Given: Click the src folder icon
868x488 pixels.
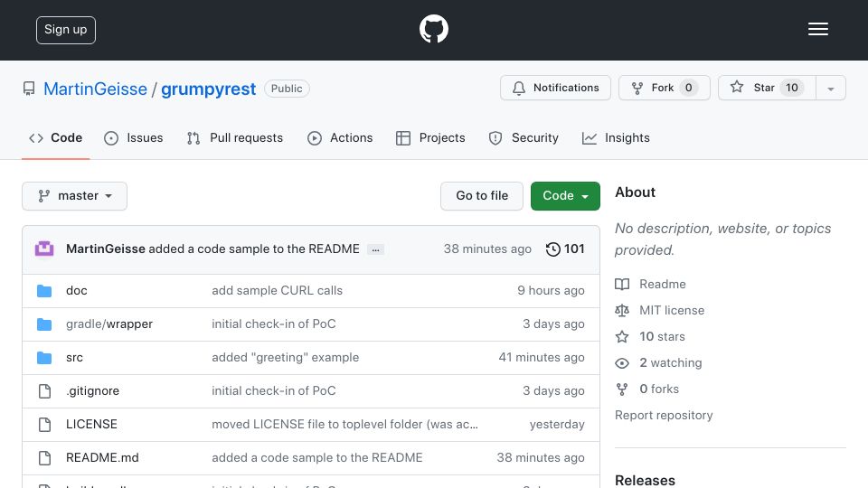Looking at the screenshot, I should (44, 358).
